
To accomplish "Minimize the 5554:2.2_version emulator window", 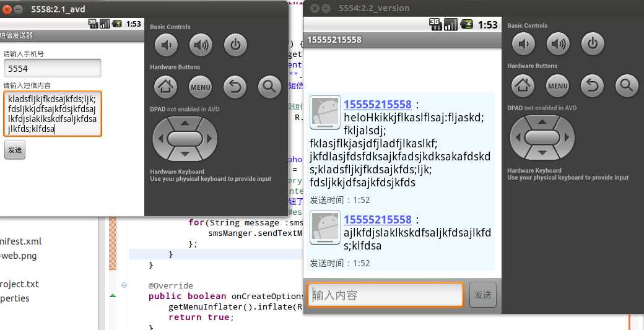I will [x=324, y=8].
